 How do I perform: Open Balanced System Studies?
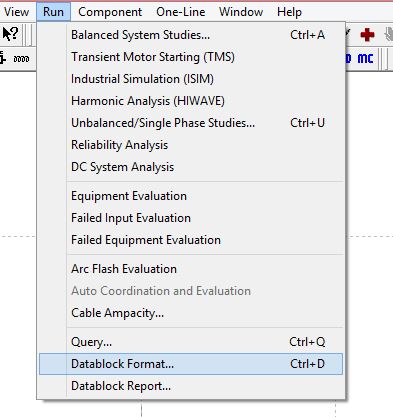191,35
